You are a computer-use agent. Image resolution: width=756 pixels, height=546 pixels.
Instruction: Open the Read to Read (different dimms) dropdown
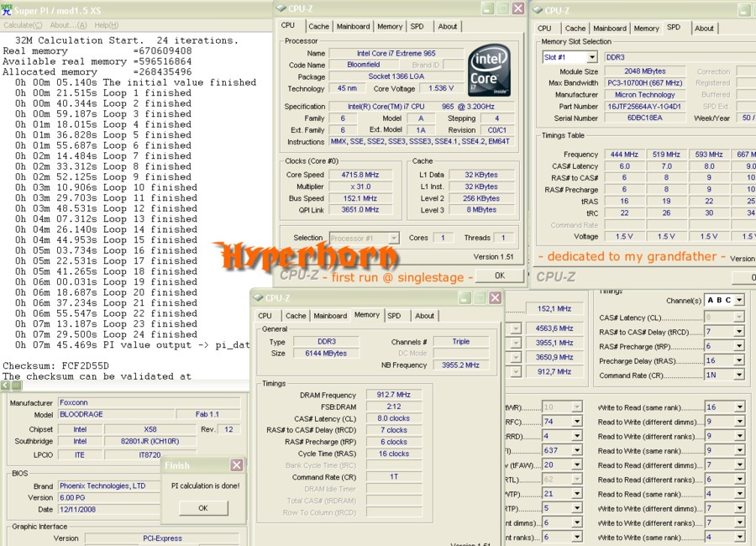coord(739,465)
